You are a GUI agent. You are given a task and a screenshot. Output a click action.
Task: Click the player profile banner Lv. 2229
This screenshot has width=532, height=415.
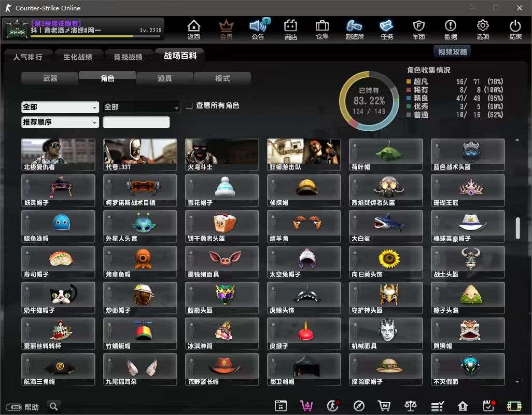tap(83, 29)
